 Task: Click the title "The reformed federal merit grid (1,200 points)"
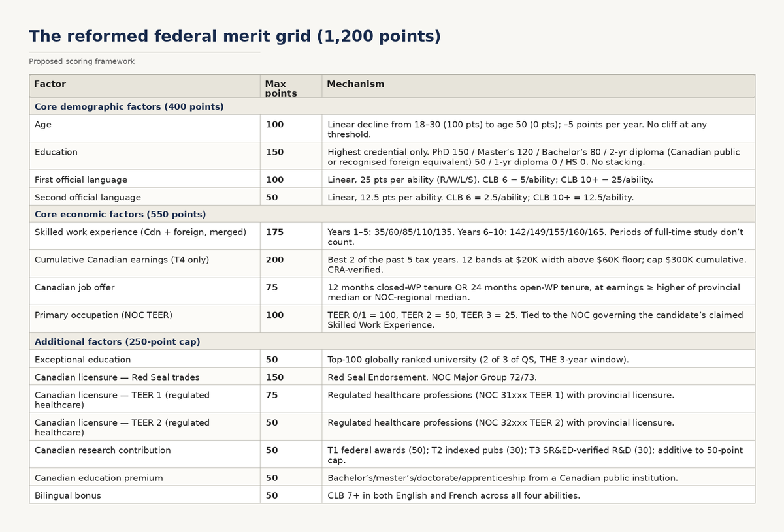coord(235,37)
